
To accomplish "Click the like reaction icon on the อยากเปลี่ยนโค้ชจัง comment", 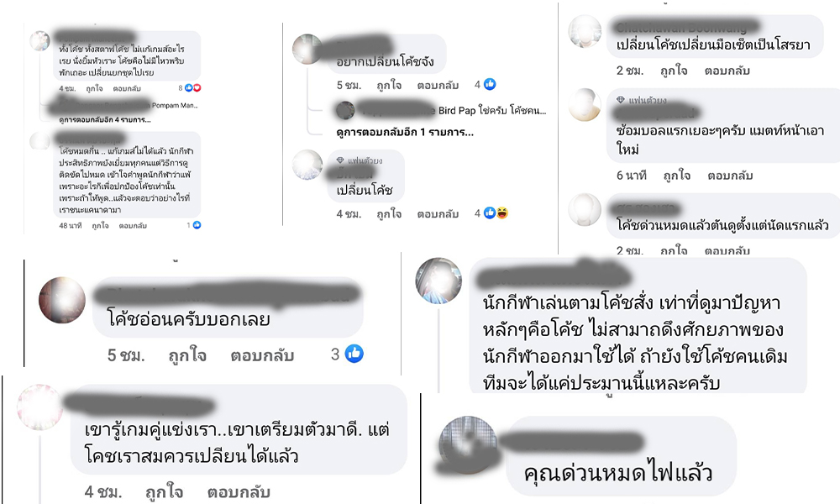I will click(x=490, y=84).
